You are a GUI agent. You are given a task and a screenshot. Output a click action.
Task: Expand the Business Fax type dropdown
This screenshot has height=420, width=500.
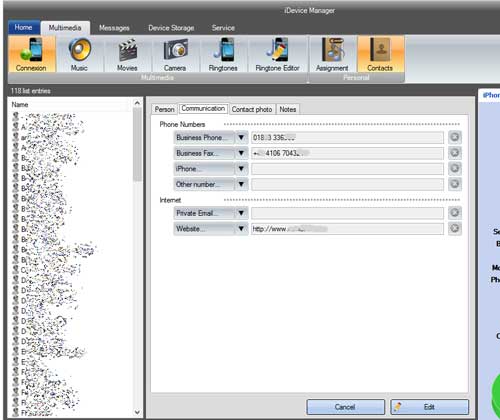[x=241, y=153]
